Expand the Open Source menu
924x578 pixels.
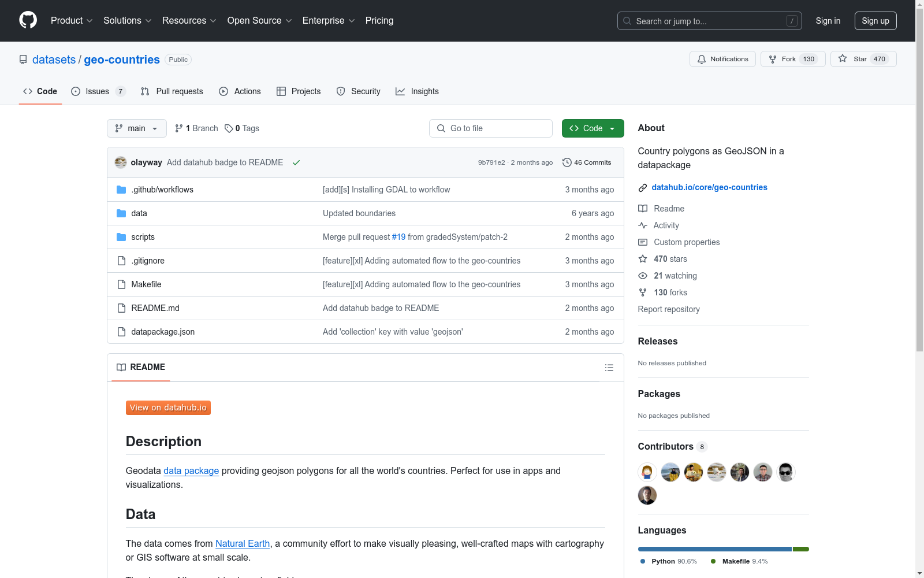click(260, 21)
